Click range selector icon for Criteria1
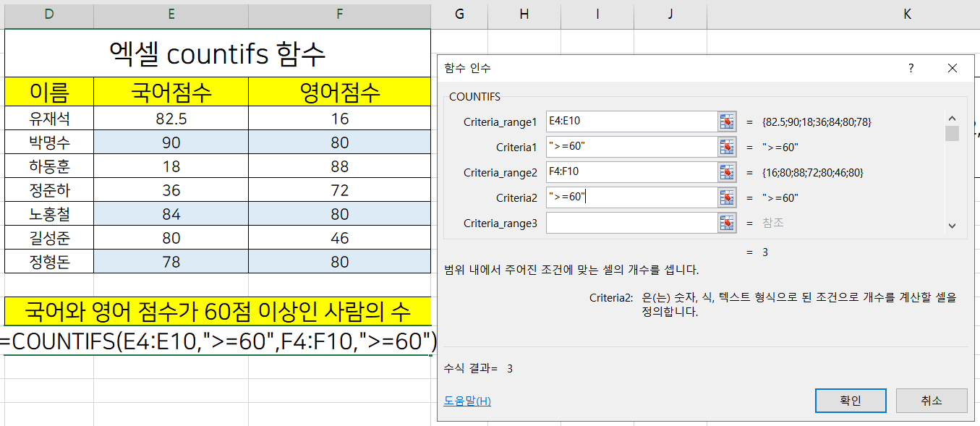980x426 pixels. click(x=727, y=147)
